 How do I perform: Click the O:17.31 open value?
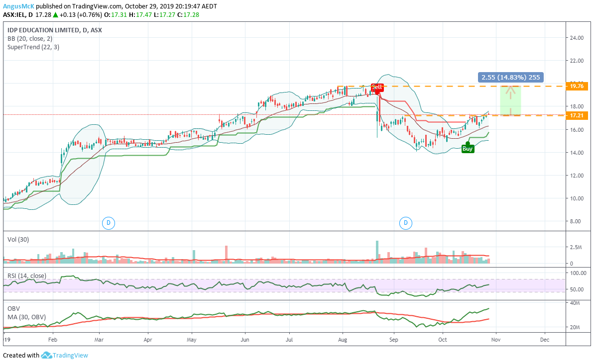click(116, 15)
